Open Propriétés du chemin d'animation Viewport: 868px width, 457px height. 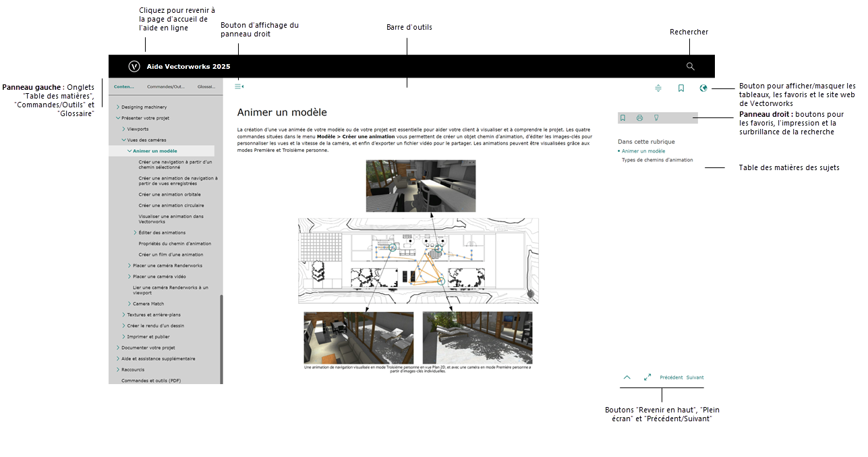point(175,244)
